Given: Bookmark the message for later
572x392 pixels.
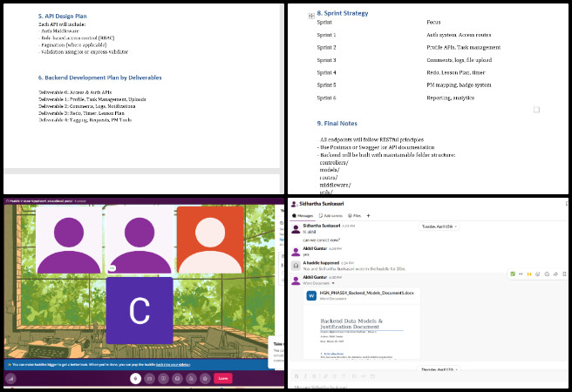Looking at the screenshot, I should (564, 274).
